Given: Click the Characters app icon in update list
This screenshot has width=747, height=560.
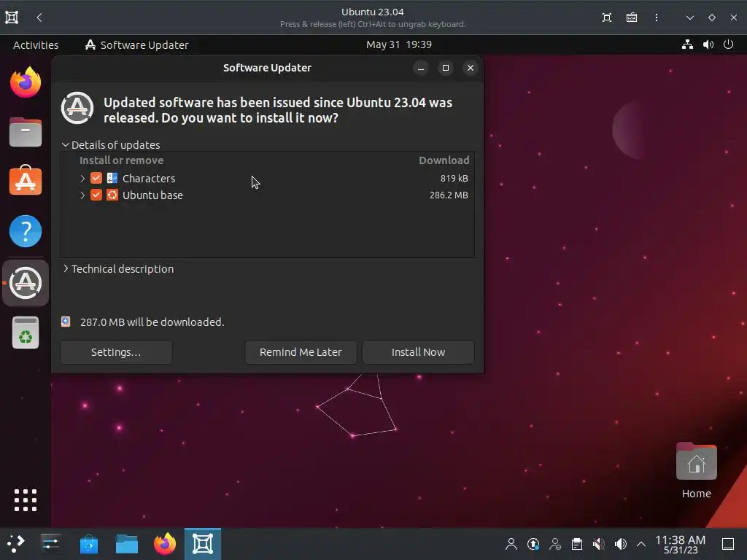Looking at the screenshot, I should pos(112,178).
